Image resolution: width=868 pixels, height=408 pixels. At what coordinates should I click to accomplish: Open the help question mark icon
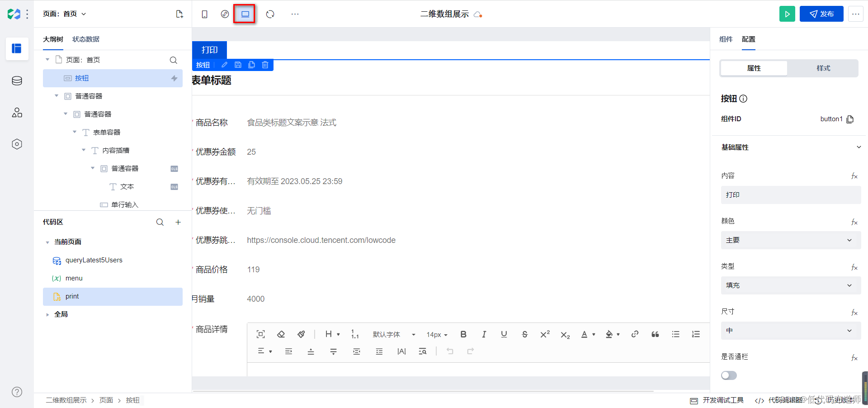(17, 392)
